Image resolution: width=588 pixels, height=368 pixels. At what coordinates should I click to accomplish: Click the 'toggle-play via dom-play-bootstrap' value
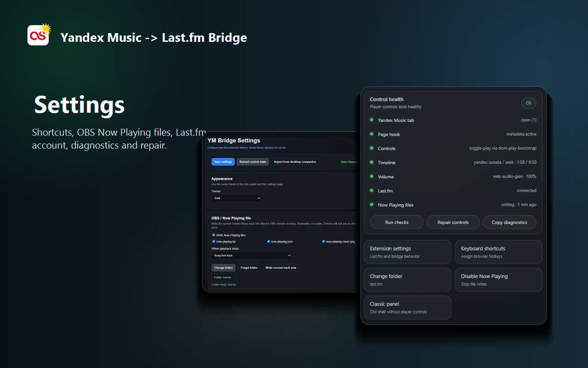[503, 149]
